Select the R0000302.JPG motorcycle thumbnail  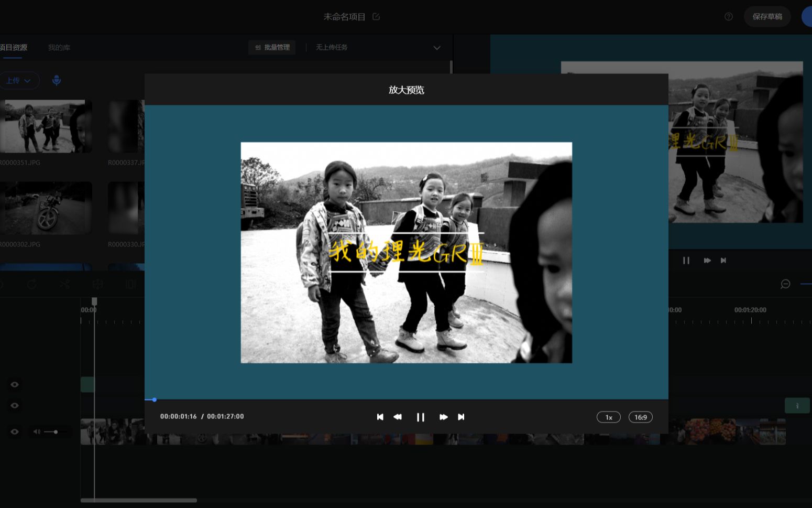[46, 208]
